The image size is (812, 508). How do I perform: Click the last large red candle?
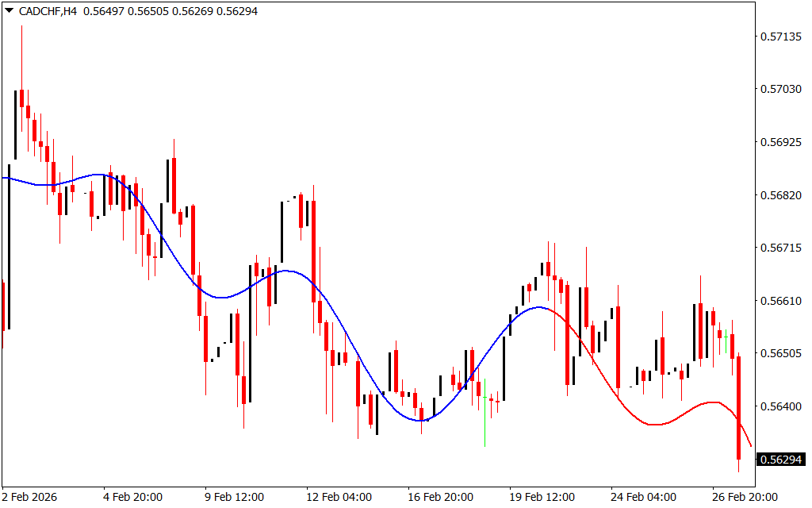coord(738,406)
